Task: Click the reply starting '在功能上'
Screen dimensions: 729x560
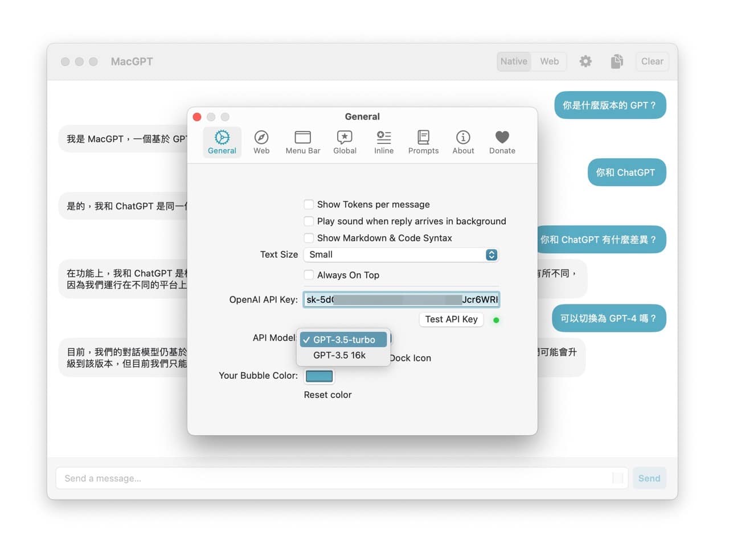Action: point(123,279)
